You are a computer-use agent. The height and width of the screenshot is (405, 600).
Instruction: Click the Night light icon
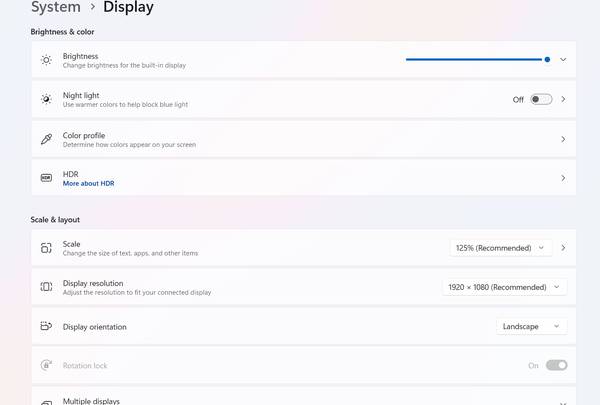(46, 99)
